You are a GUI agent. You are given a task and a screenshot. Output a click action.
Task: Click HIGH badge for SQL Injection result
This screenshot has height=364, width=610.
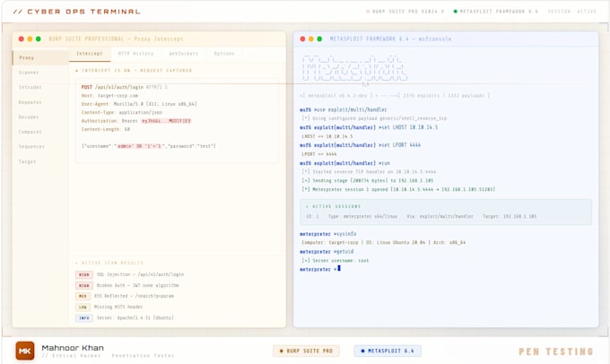[84, 274]
